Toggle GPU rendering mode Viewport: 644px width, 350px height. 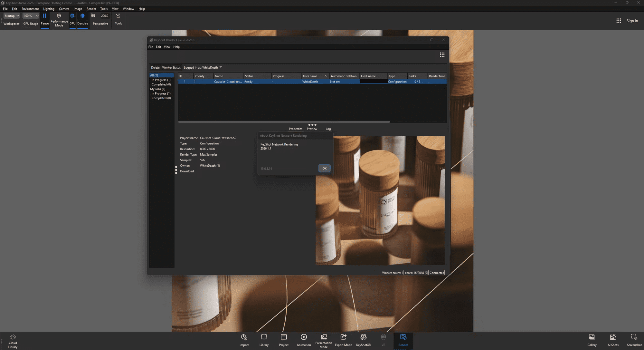click(x=72, y=20)
